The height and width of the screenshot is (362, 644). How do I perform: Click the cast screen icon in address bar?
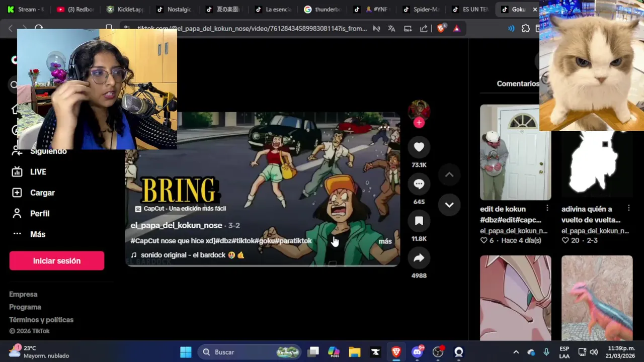(x=408, y=29)
